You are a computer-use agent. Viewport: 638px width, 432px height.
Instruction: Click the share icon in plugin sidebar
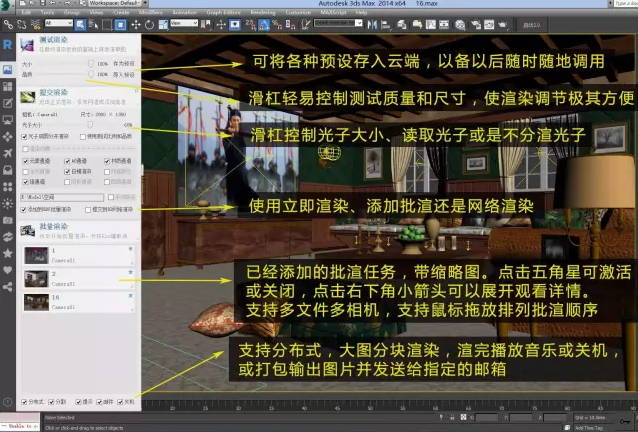point(7,287)
